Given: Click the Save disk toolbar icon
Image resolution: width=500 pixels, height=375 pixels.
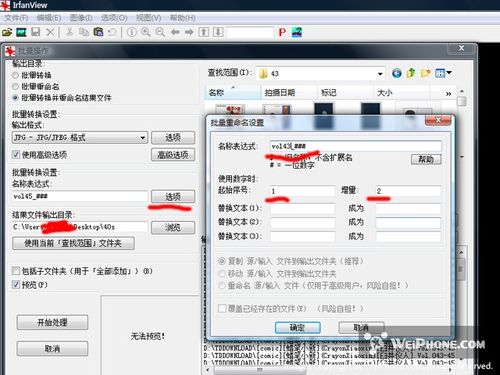Looking at the screenshot, I should click(36, 32).
